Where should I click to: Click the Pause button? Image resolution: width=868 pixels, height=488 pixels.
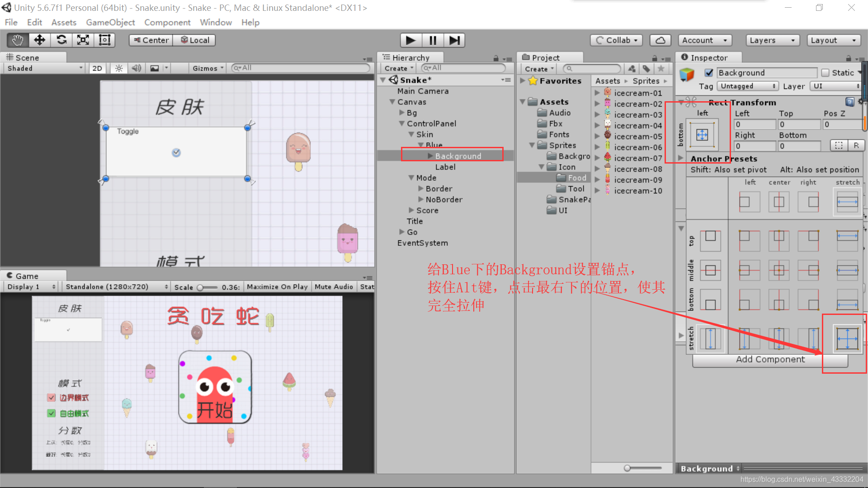point(433,40)
